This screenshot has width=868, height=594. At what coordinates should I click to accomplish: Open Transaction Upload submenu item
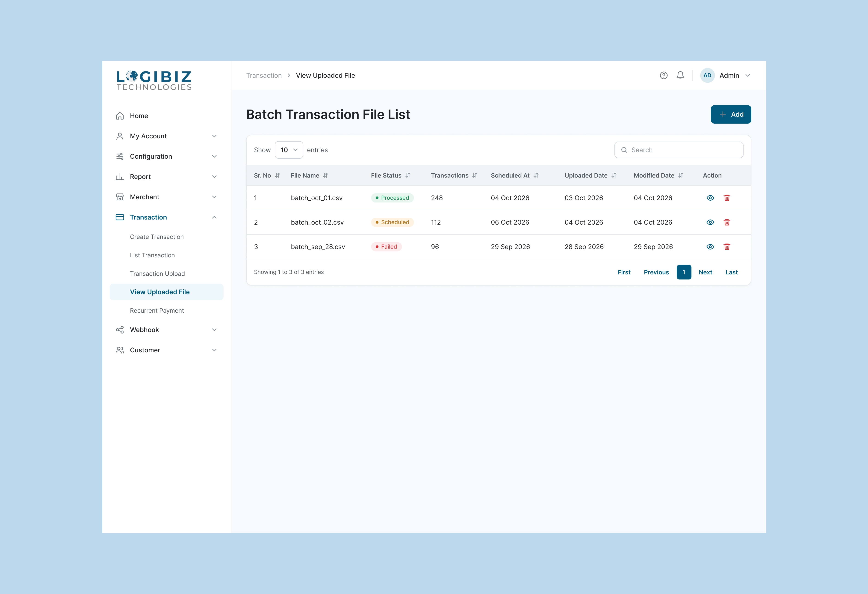157,274
